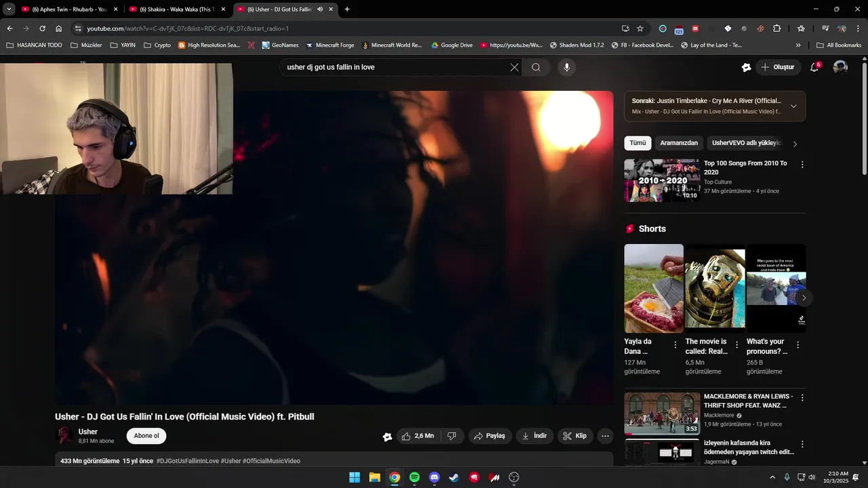Viewport: 868px width, 488px height.
Task: Subscribe using the Abone ol button
Action: [146, 436]
